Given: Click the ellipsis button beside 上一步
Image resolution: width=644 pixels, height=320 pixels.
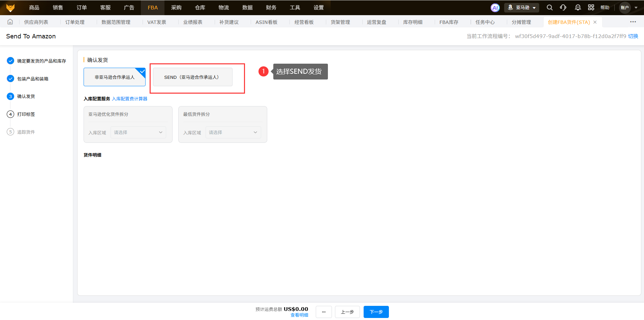Looking at the screenshot, I should pyautogui.click(x=324, y=312).
